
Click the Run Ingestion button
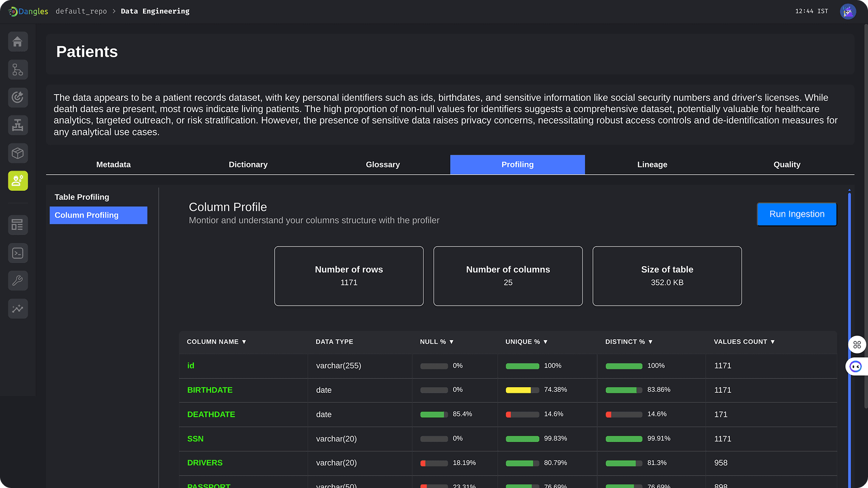coord(796,214)
